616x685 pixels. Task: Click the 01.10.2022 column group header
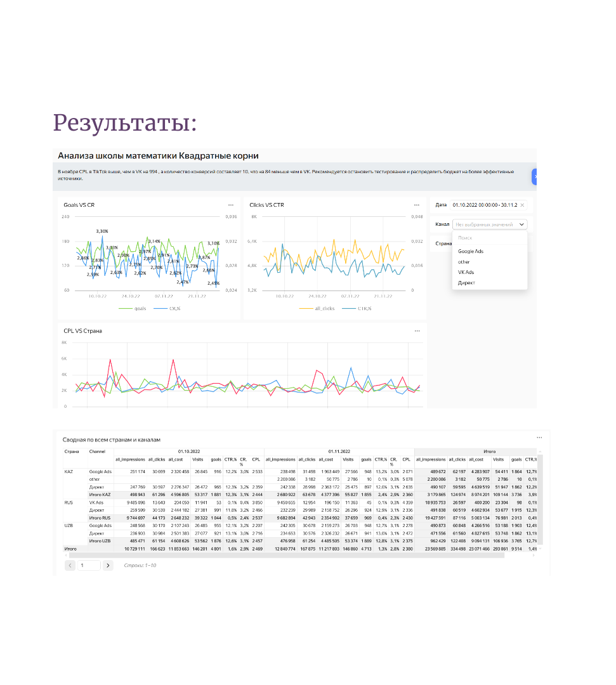(x=188, y=452)
